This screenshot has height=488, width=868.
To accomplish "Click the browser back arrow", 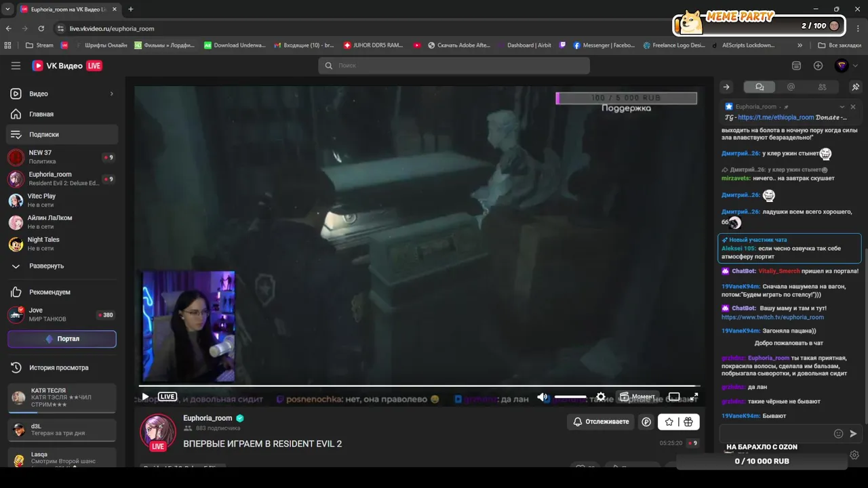I will tap(9, 28).
